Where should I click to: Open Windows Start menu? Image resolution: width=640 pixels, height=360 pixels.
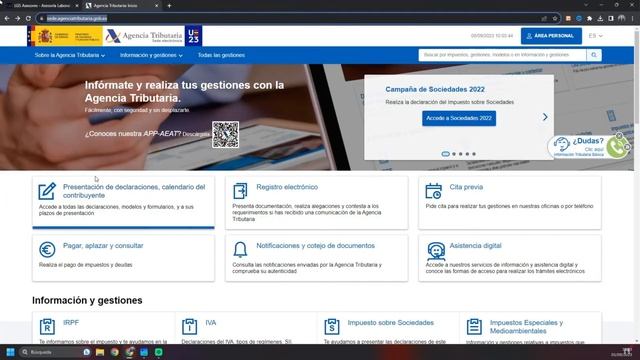click(x=11, y=352)
